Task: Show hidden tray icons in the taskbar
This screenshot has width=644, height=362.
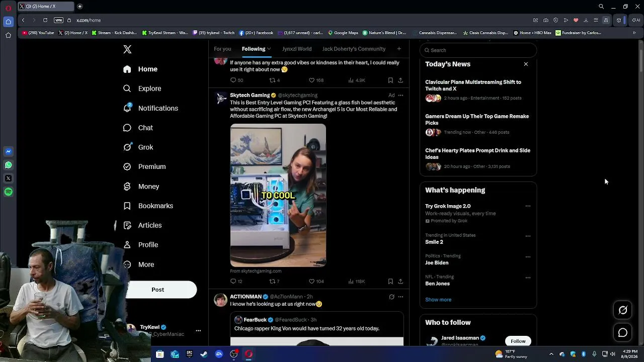Action: pos(551,354)
